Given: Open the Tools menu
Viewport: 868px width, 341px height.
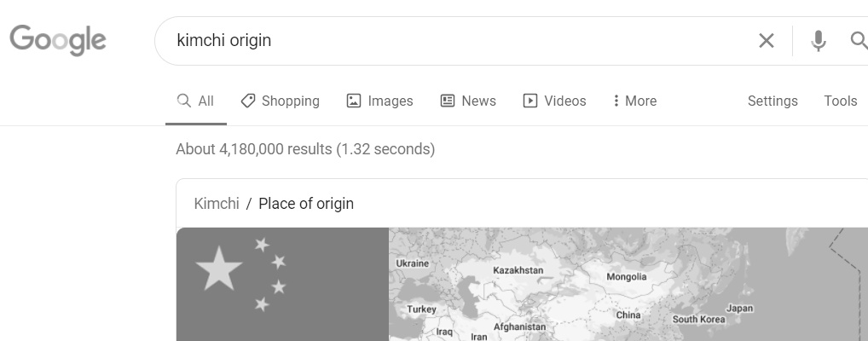Looking at the screenshot, I should [840, 101].
